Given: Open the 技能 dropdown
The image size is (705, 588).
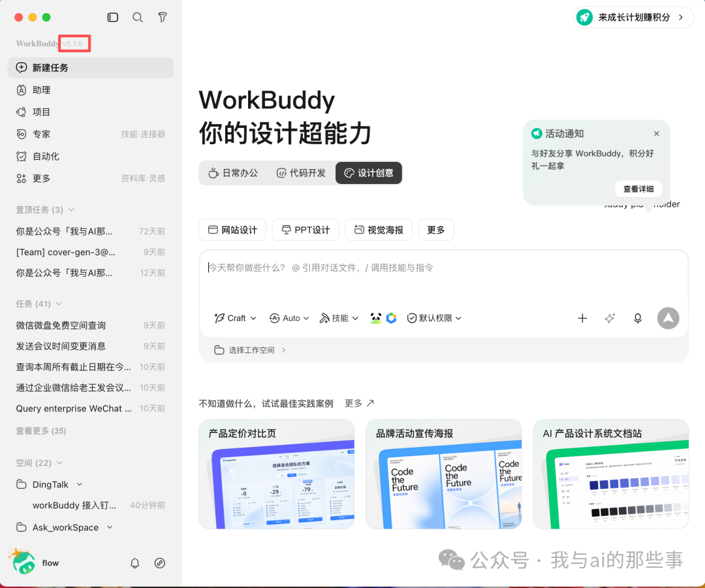Looking at the screenshot, I should click(339, 318).
